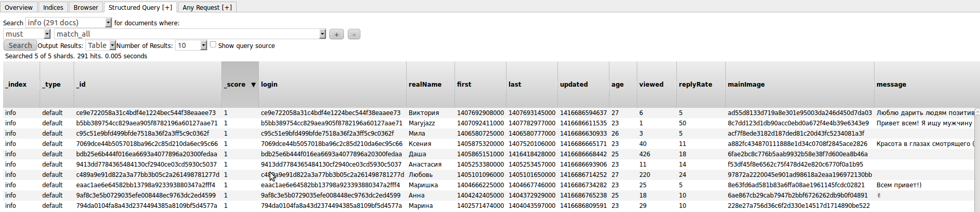Image resolution: width=980 pixels, height=212 pixels.
Task: Sort by the mainImage column header
Action: 800,85
